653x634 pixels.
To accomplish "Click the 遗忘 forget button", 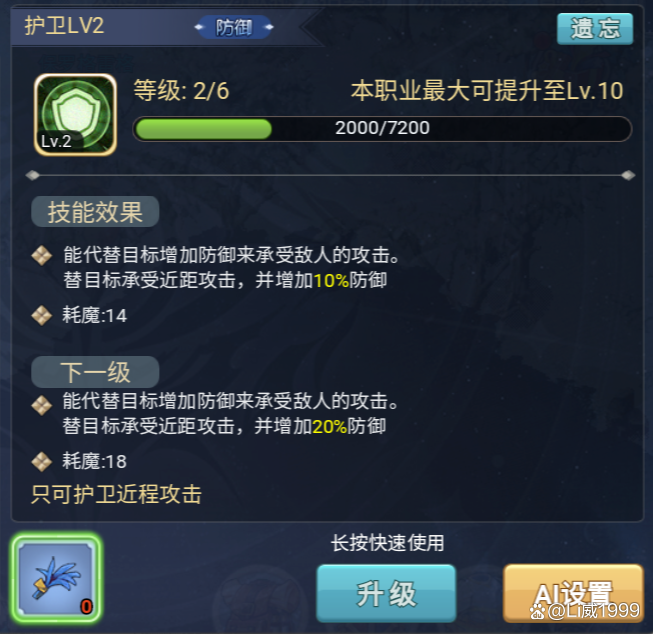I will (595, 29).
